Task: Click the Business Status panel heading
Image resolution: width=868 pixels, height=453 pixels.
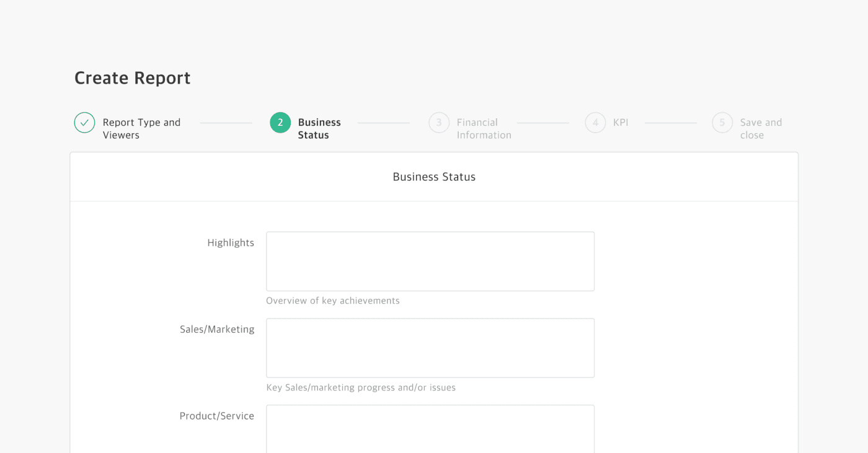Action: click(x=433, y=177)
